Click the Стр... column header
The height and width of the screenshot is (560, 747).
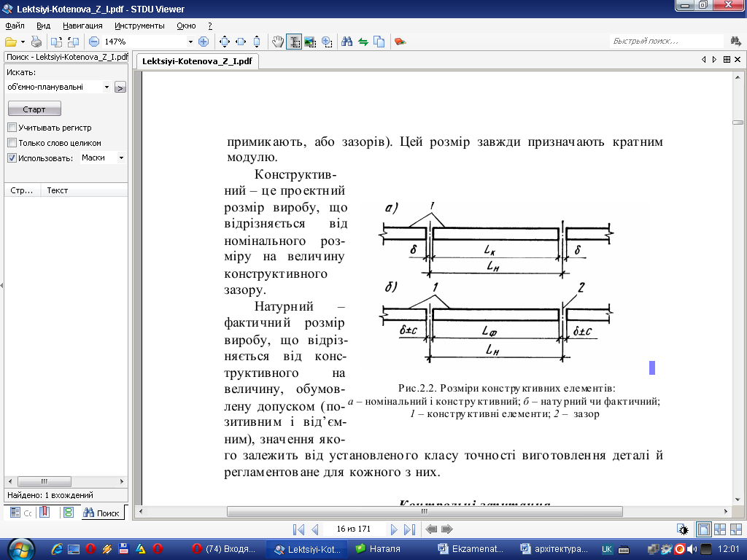[x=22, y=190]
